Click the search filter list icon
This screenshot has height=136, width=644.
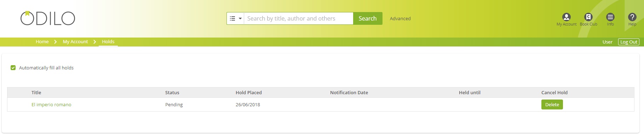[232, 18]
